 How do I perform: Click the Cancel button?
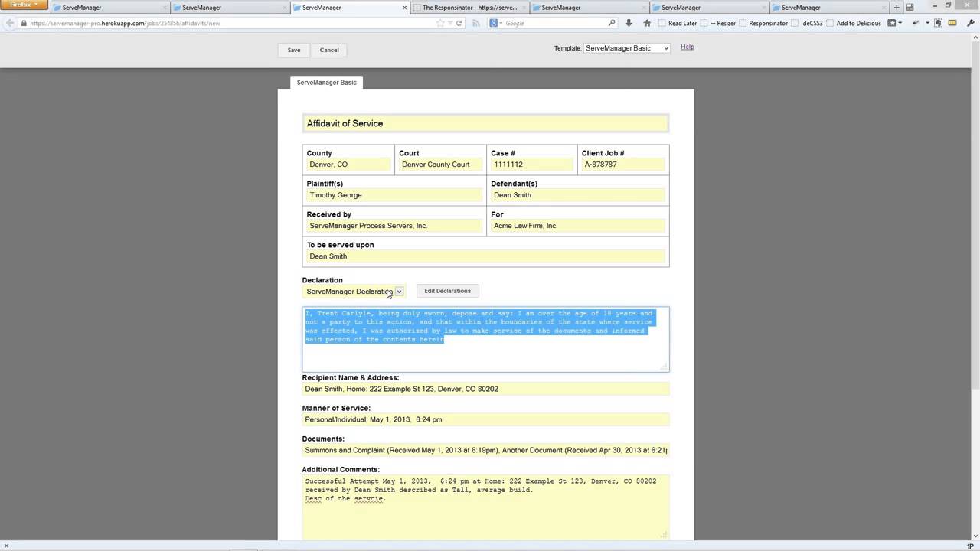[329, 50]
